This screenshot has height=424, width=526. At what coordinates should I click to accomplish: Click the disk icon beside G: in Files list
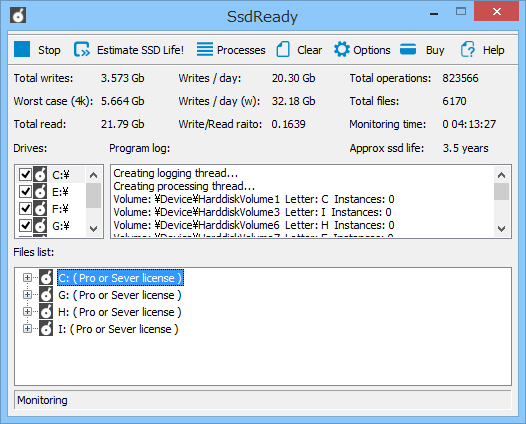pos(46,295)
